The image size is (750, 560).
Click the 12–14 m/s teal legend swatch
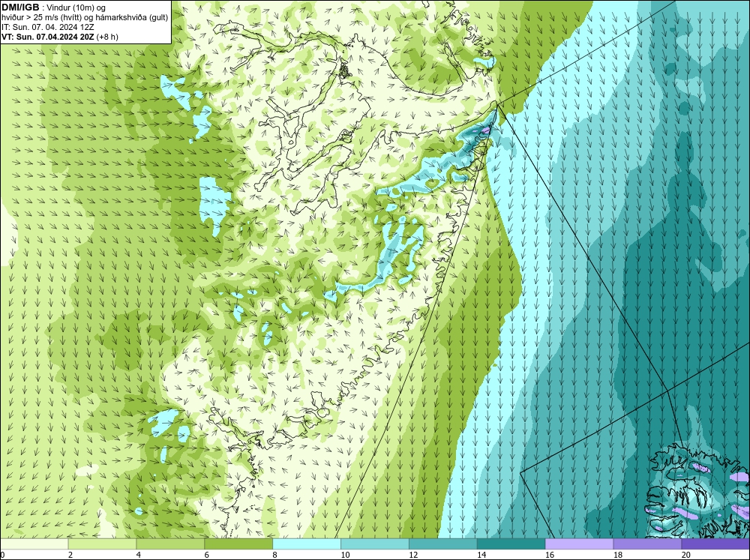(443, 544)
